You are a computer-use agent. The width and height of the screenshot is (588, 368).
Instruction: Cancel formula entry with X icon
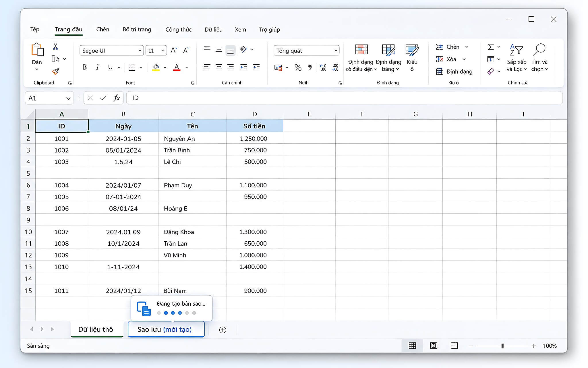pyautogui.click(x=90, y=98)
